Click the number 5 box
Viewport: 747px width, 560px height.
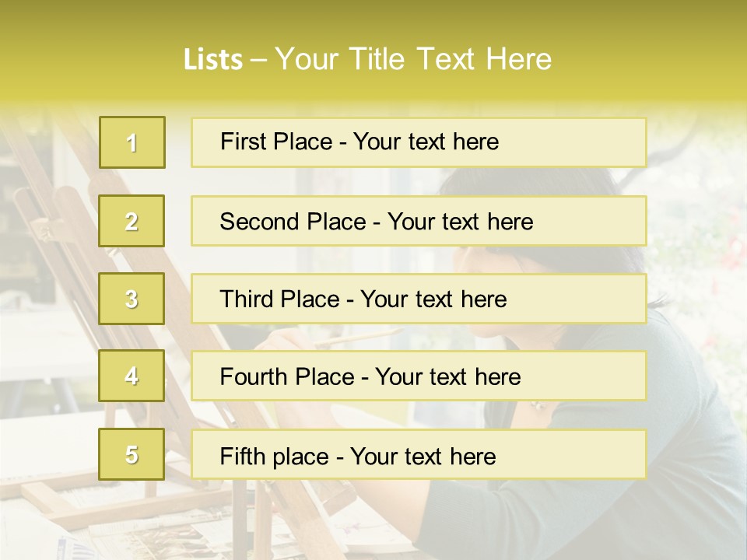(x=132, y=454)
